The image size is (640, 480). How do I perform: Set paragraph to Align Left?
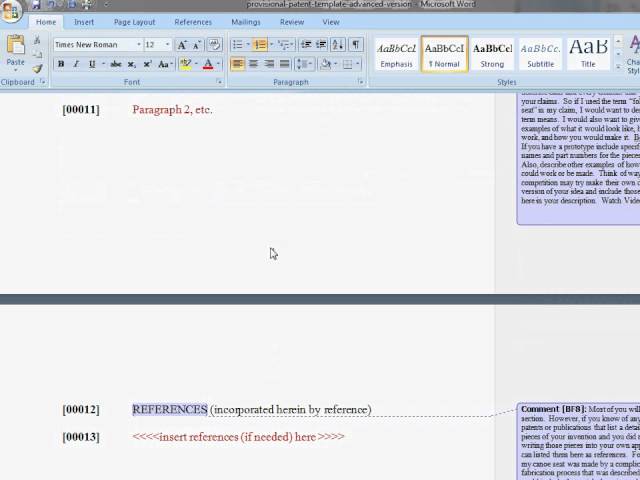point(238,64)
